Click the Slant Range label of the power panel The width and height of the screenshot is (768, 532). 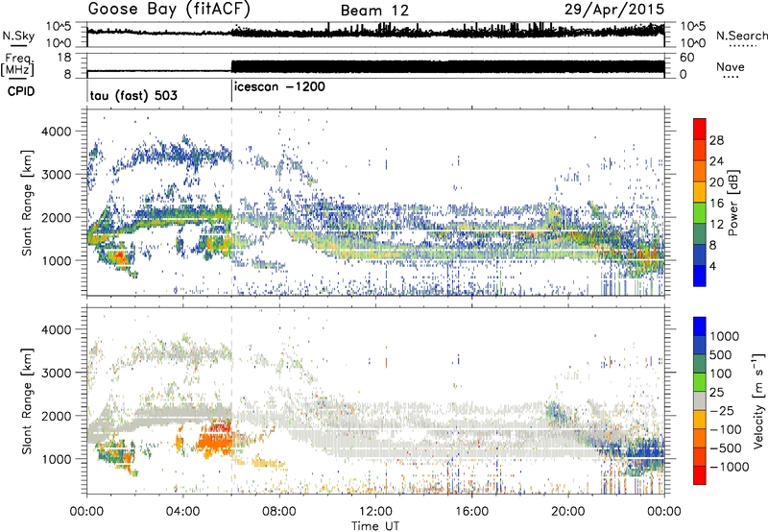tap(27, 203)
